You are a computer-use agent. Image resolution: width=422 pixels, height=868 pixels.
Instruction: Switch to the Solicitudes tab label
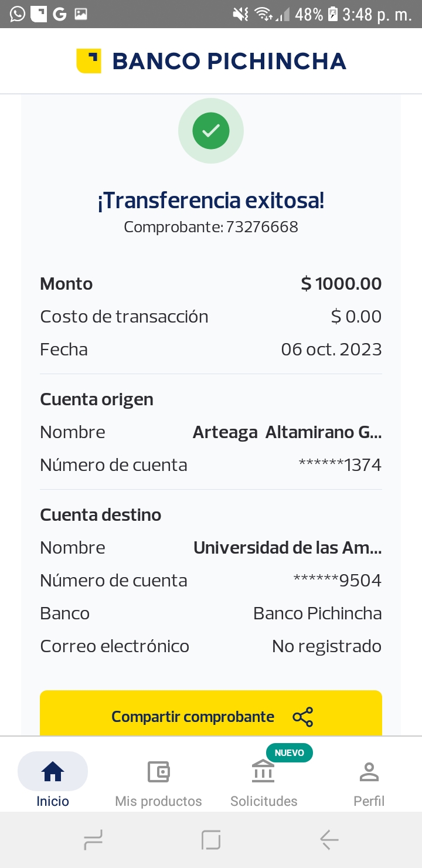point(264,801)
